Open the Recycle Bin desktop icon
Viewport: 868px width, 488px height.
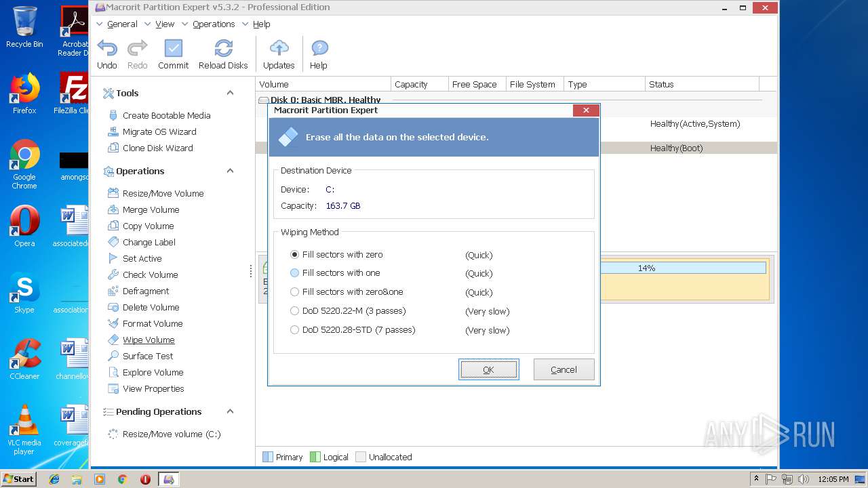coord(24,27)
